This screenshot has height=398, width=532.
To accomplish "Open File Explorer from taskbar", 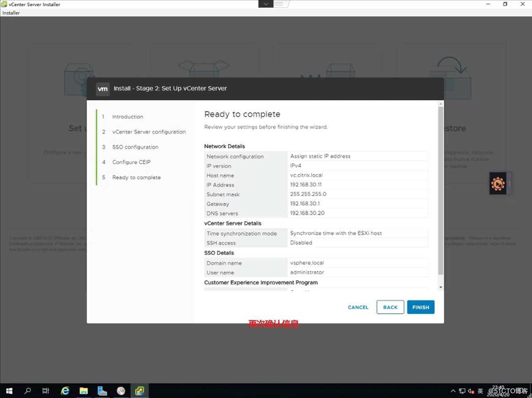I will (x=83, y=391).
